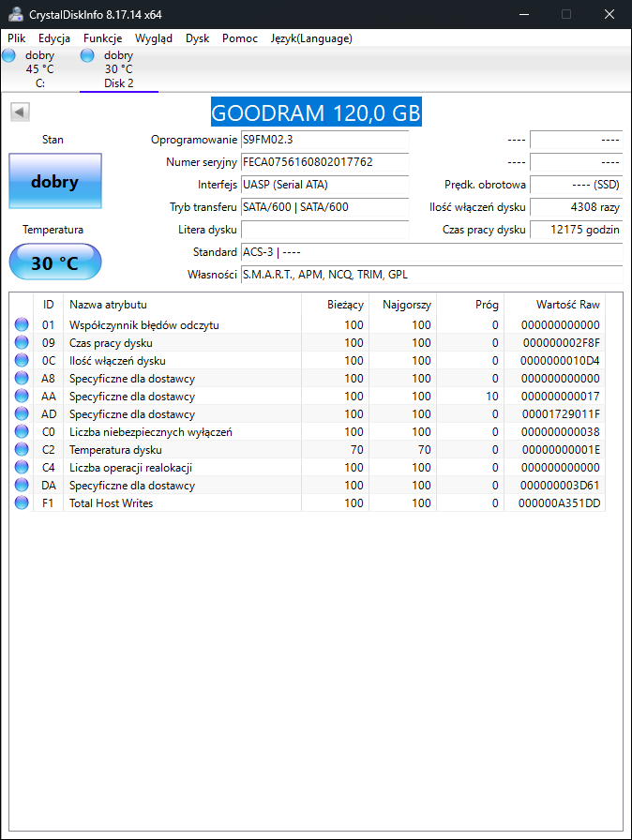Open the Wygląd menu
632x840 pixels.
[x=153, y=38]
